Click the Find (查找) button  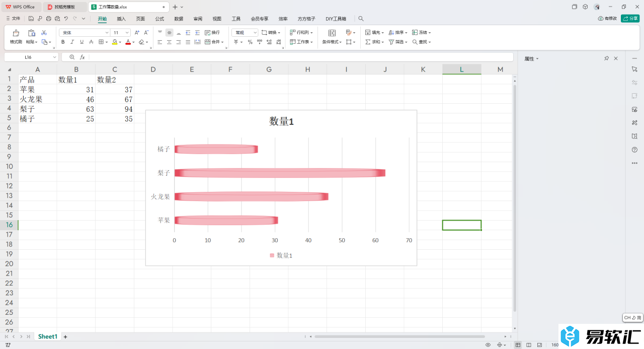click(422, 42)
